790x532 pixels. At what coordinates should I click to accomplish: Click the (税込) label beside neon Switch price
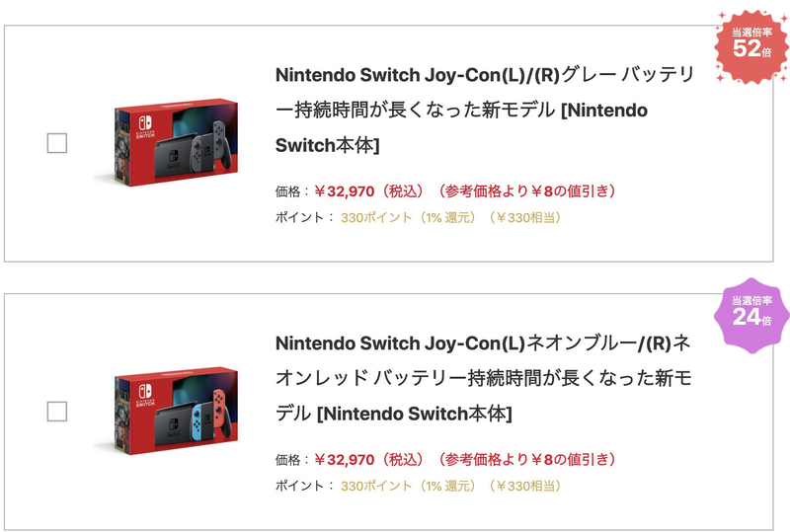(x=402, y=460)
